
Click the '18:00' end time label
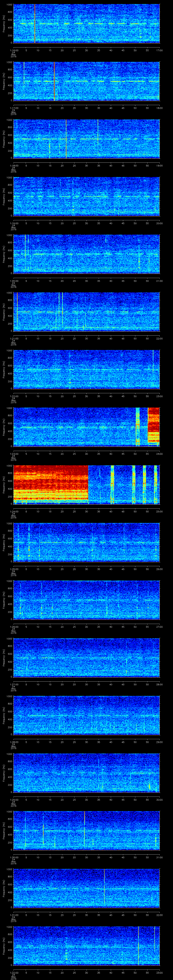pyautogui.click(x=159, y=108)
